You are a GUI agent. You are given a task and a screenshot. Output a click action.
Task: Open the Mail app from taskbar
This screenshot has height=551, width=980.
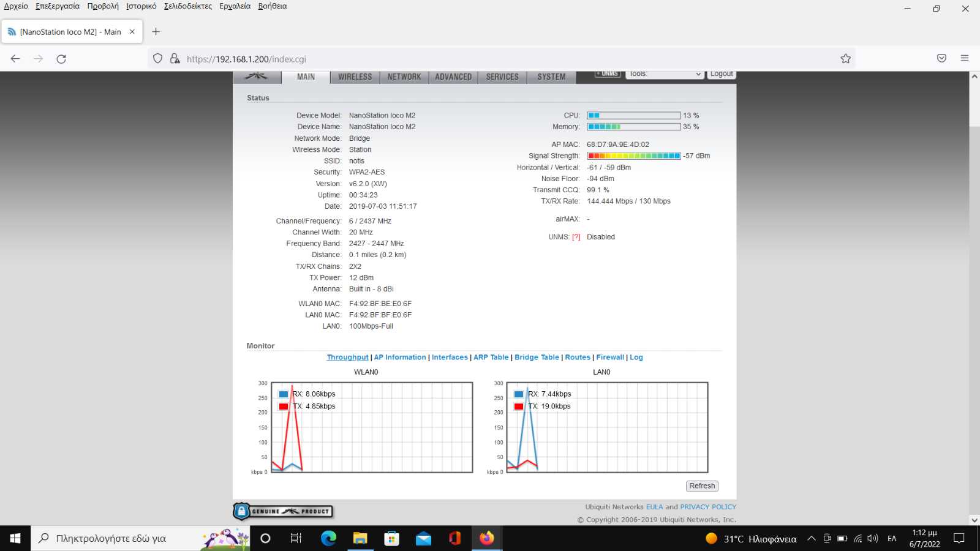[423, 538]
